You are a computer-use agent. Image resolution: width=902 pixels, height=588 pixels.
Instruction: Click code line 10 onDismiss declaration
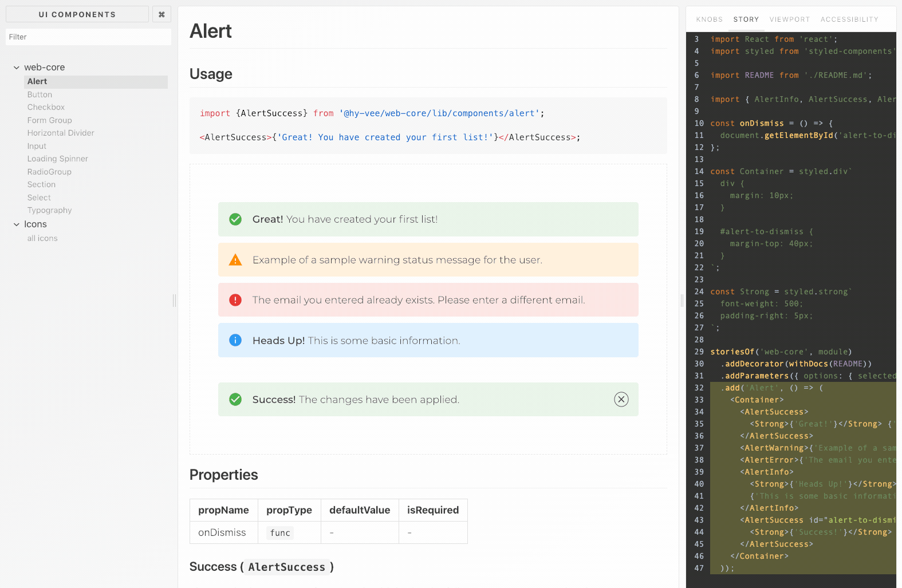pyautogui.click(x=771, y=123)
